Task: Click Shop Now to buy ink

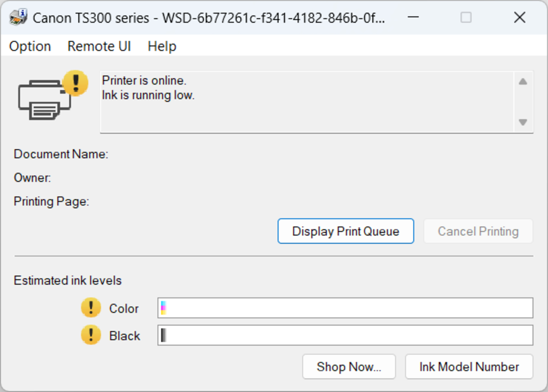Action: (349, 366)
